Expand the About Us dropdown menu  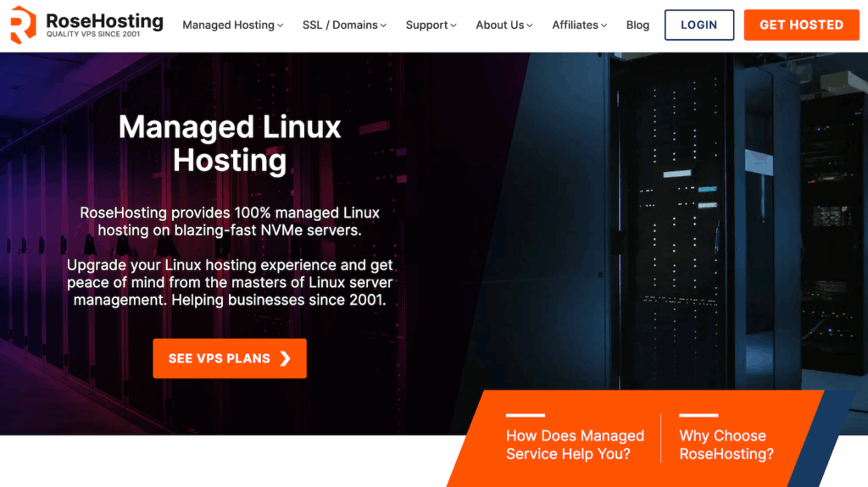[504, 25]
